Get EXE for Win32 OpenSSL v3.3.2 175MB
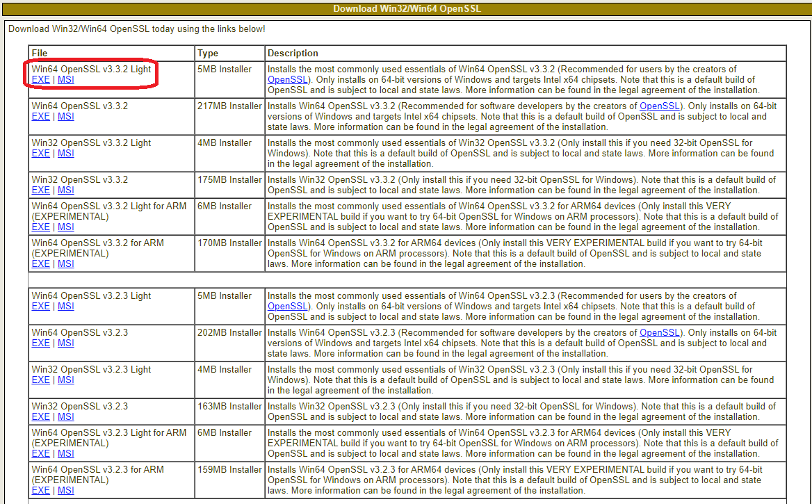 40,190
